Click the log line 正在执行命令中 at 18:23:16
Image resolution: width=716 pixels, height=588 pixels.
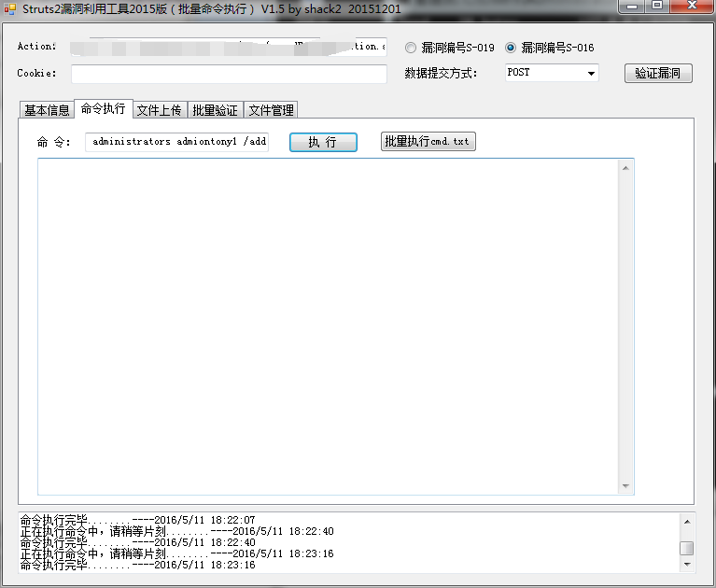pyautogui.click(x=177, y=553)
